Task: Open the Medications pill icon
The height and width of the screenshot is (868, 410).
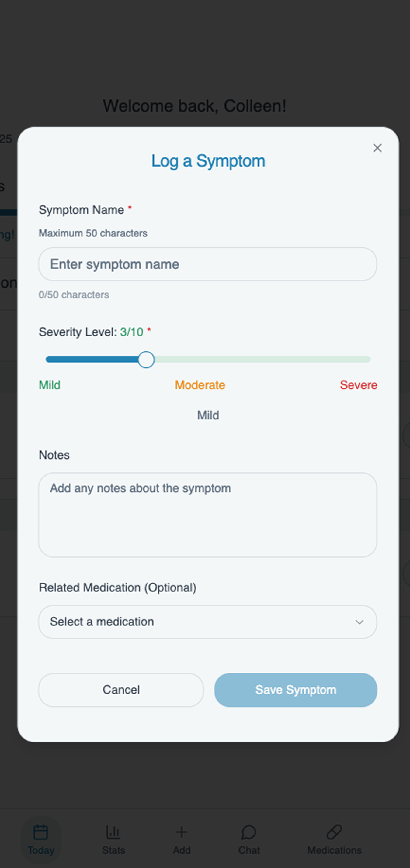Action: coord(334,832)
